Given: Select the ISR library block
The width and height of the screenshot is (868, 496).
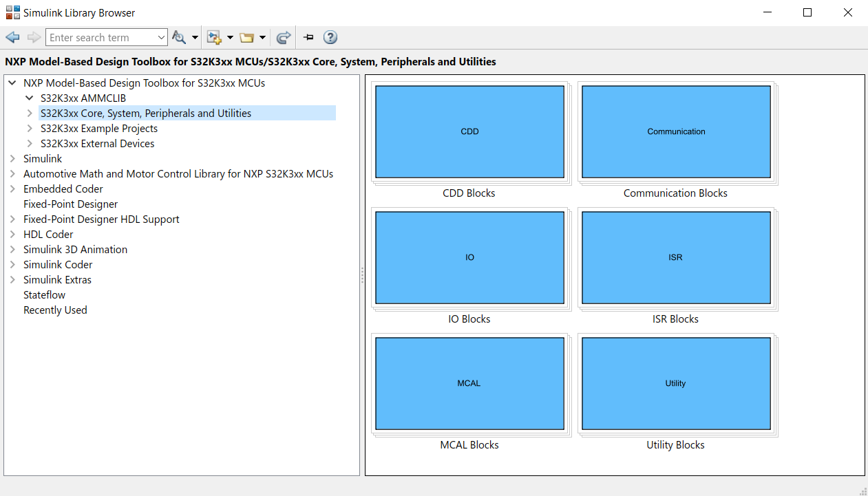Looking at the screenshot, I should [676, 257].
